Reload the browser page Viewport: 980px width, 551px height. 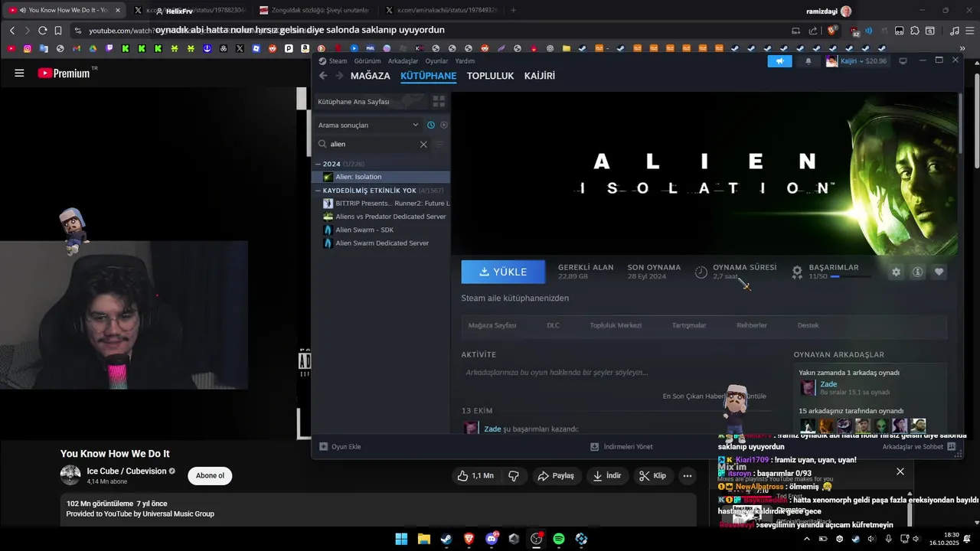point(42,31)
